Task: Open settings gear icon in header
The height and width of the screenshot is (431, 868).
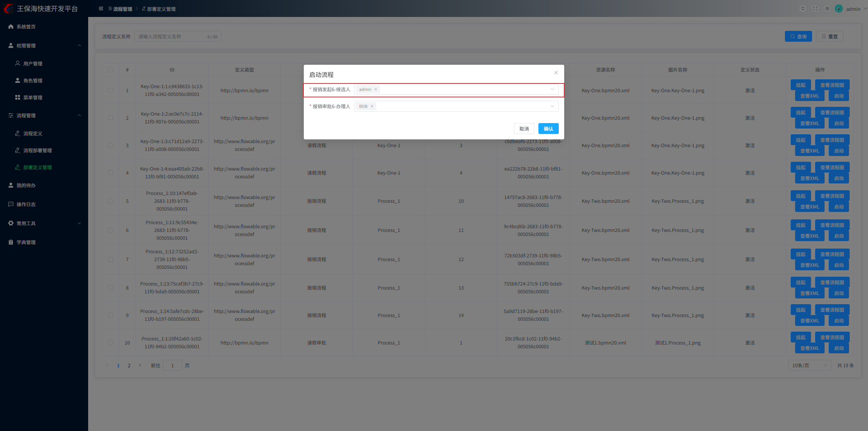Action: (827, 9)
